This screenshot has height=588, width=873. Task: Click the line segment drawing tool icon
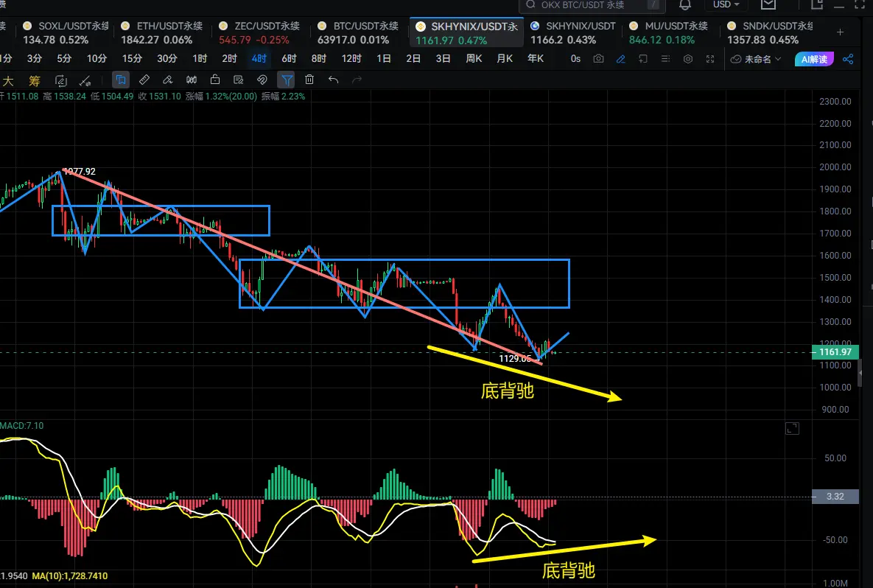point(85,81)
